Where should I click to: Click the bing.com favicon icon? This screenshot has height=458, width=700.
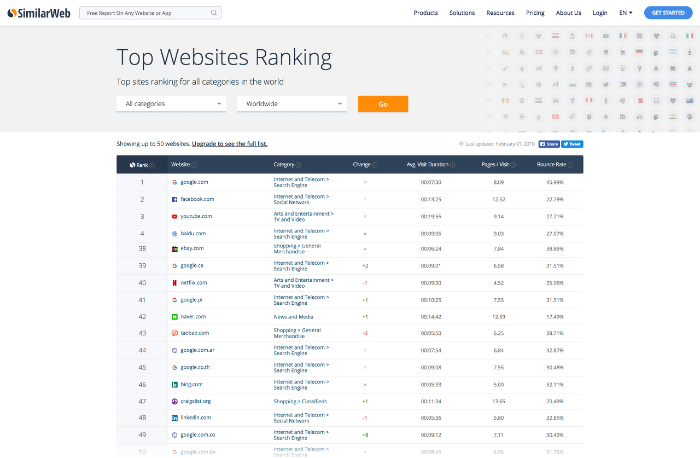click(x=175, y=384)
